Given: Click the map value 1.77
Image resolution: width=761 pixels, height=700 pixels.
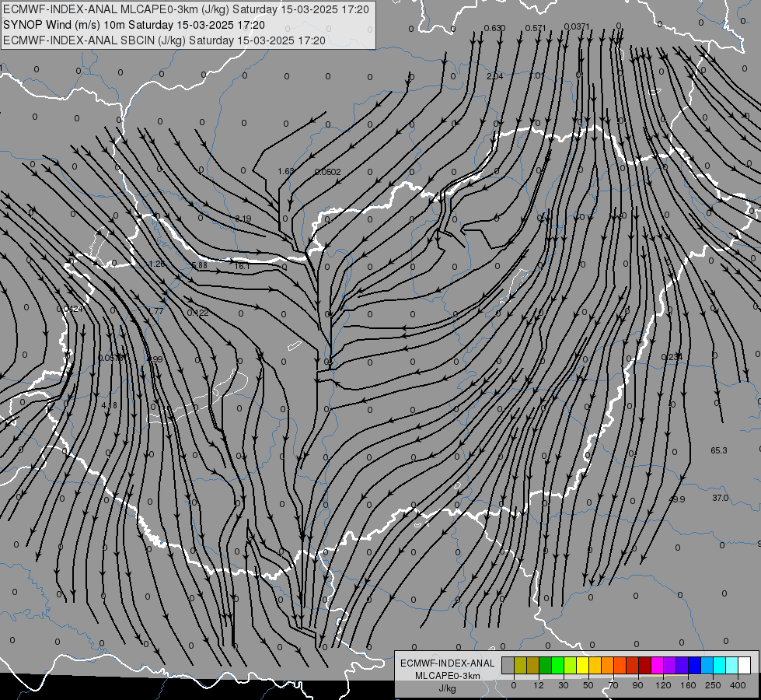Looking at the screenshot, I should pyautogui.click(x=155, y=311).
